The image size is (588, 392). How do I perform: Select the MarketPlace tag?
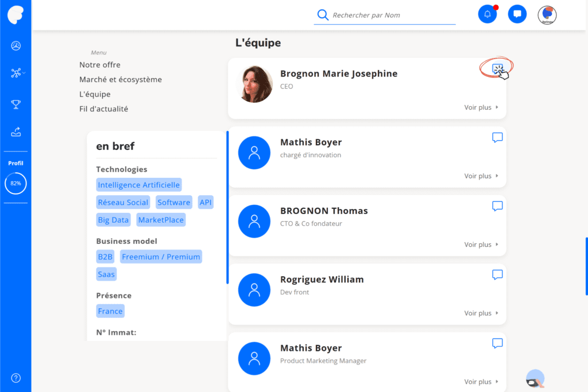click(161, 220)
